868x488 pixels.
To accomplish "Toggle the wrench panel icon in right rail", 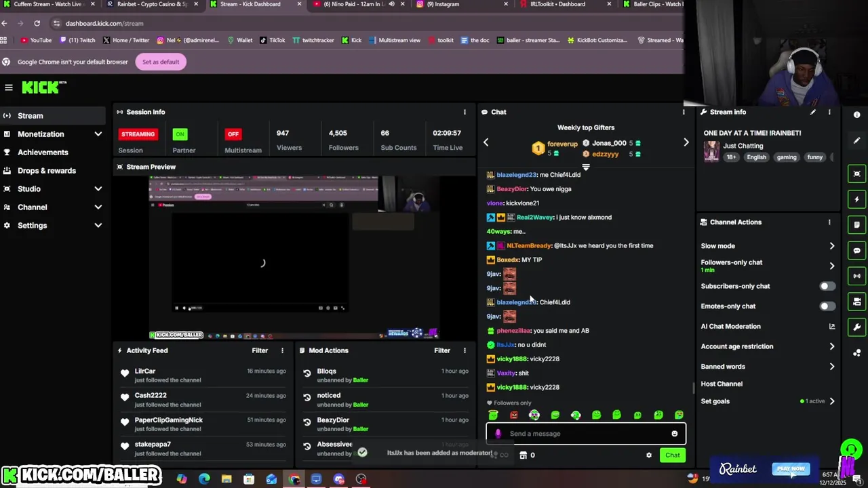I will (x=857, y=327).
